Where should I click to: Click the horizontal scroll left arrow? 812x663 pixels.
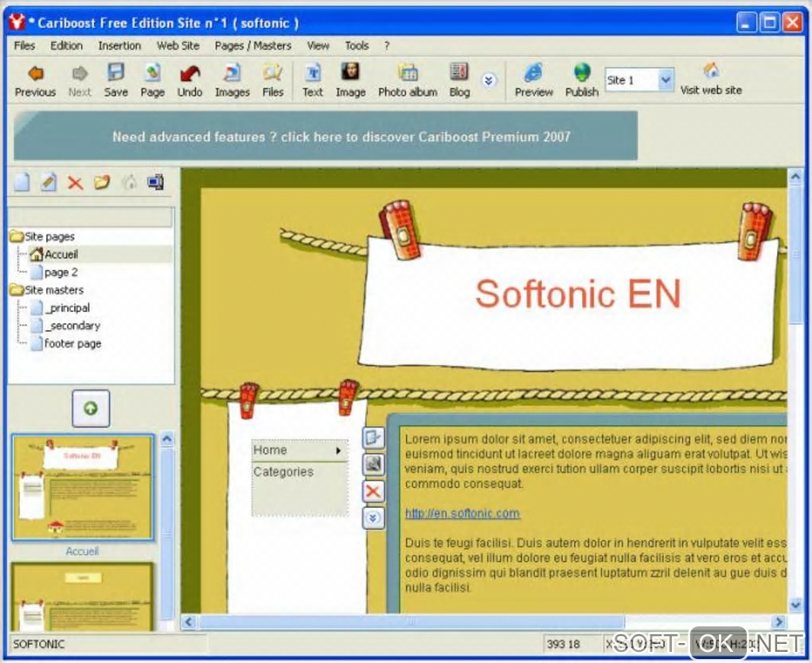click(x=189, y=622)
